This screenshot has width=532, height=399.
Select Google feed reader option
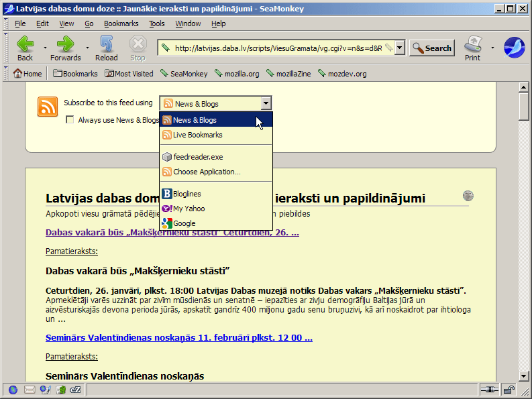[x=216, y=223]
